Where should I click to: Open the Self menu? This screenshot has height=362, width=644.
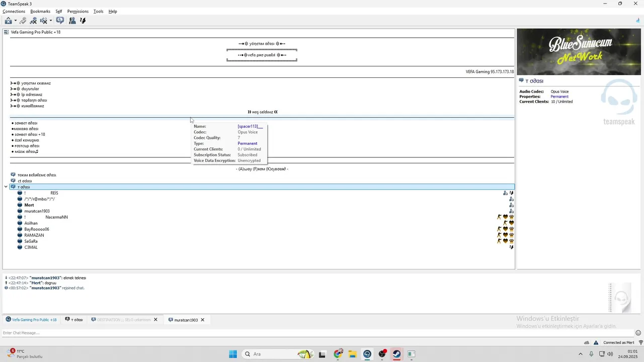59,11
